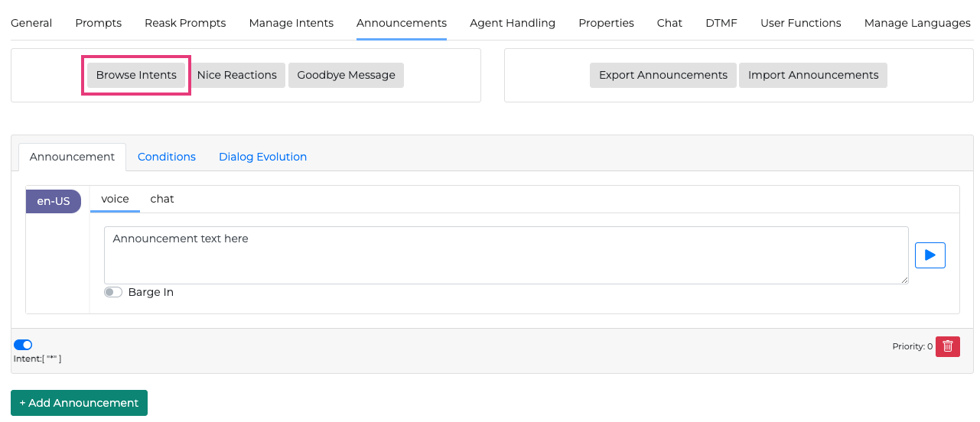Select the voice tab
This screenshot has width=980, height=422.
(x=115, y=199)
